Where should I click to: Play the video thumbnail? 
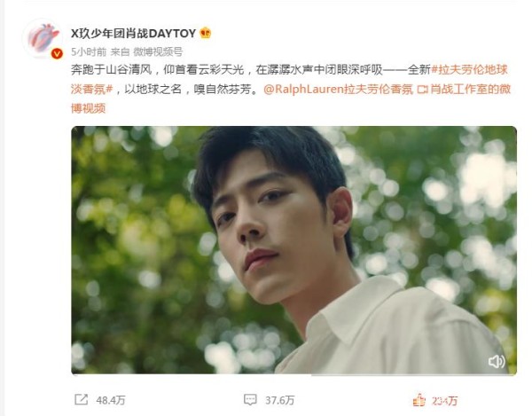click(293, 250)
